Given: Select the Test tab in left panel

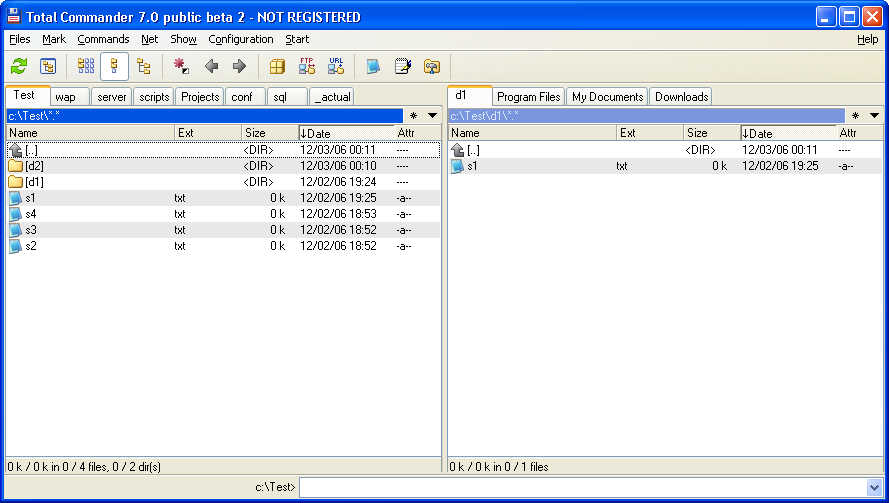Looking at the screenshot, I should [x=28, y=95].
